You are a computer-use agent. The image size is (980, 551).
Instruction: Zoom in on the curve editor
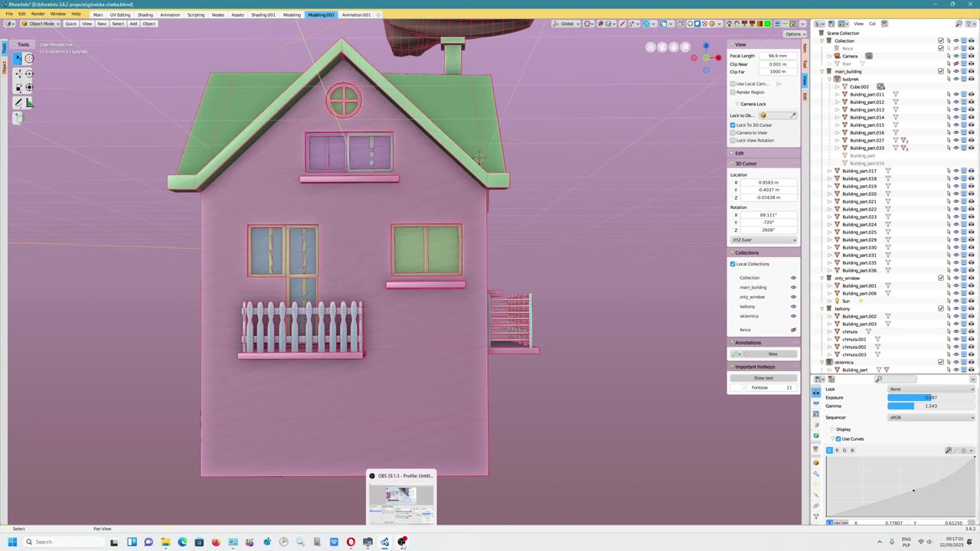pos(949,450)
